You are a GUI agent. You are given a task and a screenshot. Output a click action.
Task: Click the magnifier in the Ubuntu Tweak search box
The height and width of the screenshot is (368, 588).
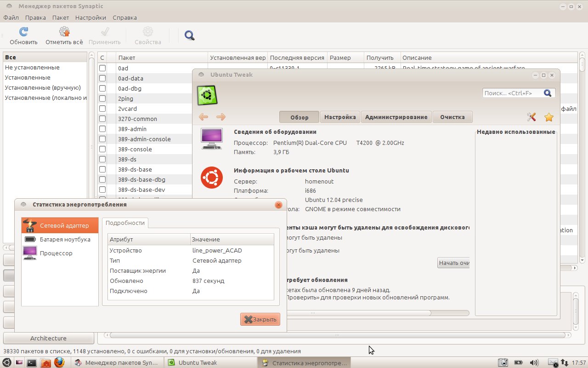548,93
